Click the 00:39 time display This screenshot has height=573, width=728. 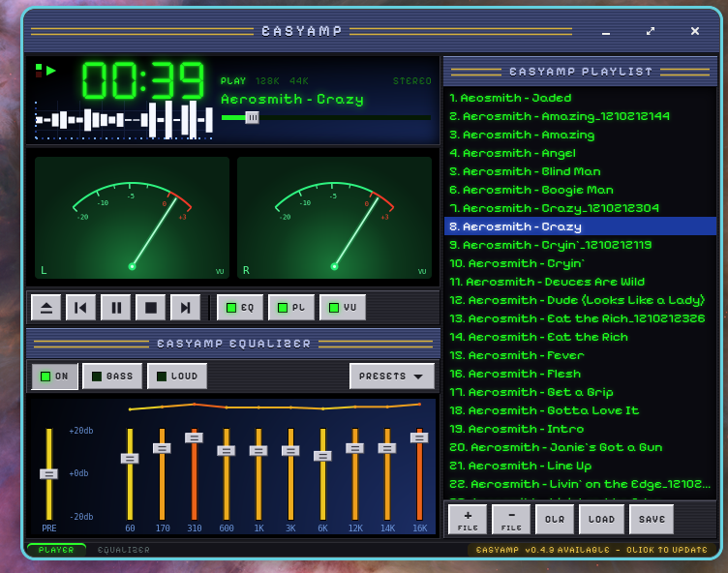tap(143, 80)
